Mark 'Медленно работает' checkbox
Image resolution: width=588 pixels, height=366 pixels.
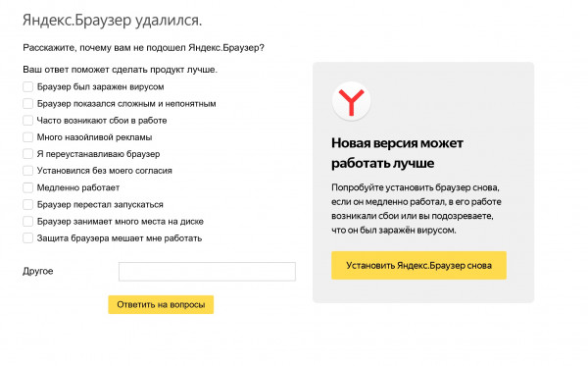(x=27, y=187)
